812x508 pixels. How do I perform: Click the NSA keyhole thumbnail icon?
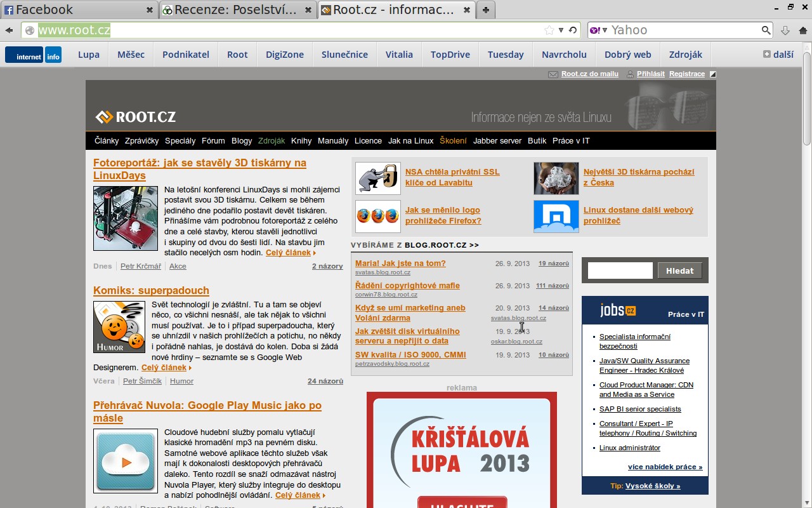pyautogui.click(x=378, y=178)
